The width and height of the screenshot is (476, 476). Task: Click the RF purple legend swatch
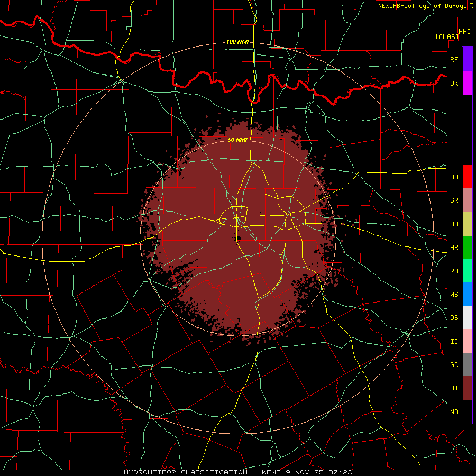(x=467, y=59)
